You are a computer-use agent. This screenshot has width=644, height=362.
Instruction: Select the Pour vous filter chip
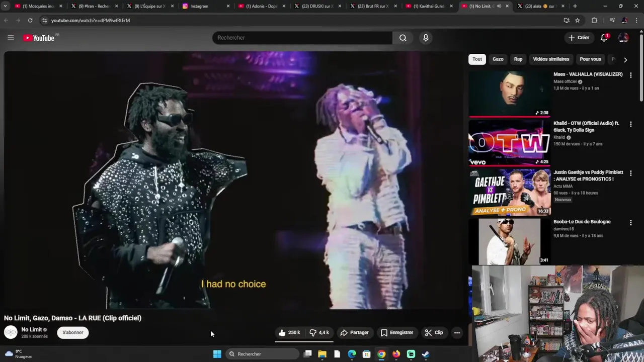(x=590, y=59)
